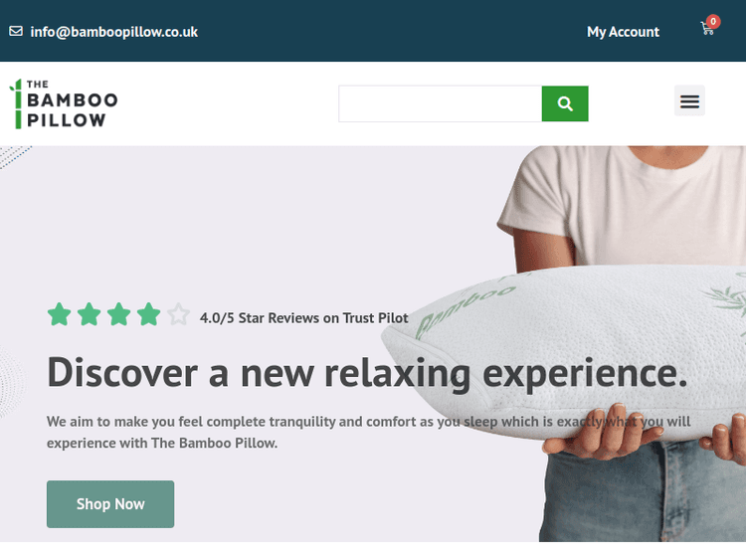
Task: Click the Bamboo text on the pillow
Action: (x=464, y=309)
